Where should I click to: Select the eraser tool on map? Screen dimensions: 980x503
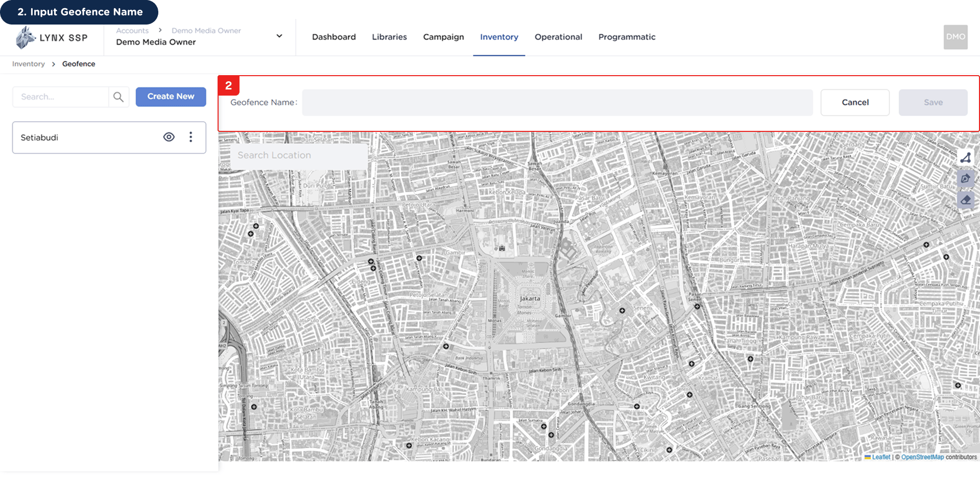[965, 200]
